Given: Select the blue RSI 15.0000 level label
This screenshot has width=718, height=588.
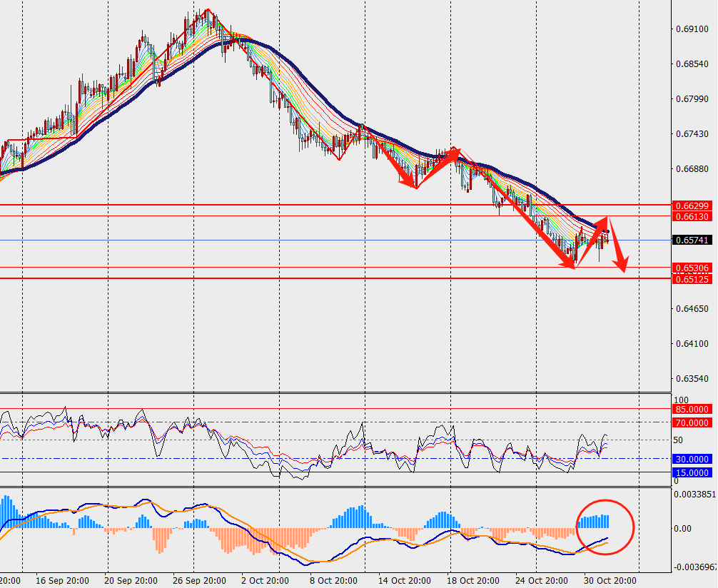Looking at the screenshot, I should (692, 473).
